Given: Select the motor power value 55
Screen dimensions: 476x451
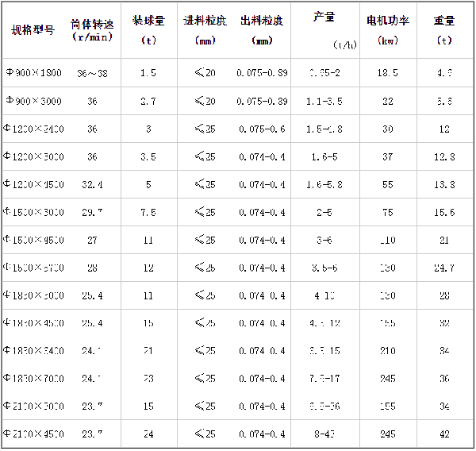Looking at the screenshot, I should tap(388, 184).
